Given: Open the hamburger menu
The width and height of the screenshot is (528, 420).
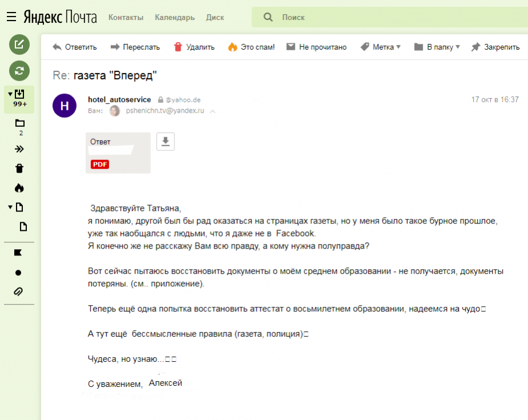Looking at the screenshot, I should coord(11,17).
